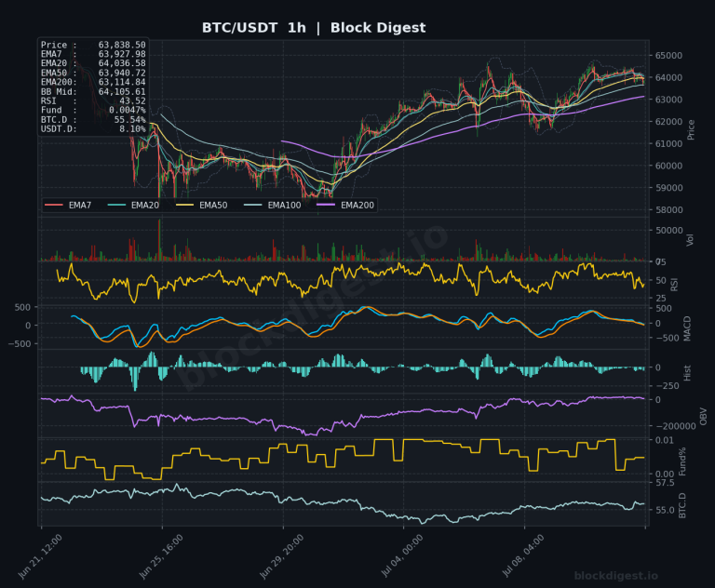This screenshot has width=715, height=588.
Task: Click the yellow EMA50 legend line swatch
Action: [184, 205]
